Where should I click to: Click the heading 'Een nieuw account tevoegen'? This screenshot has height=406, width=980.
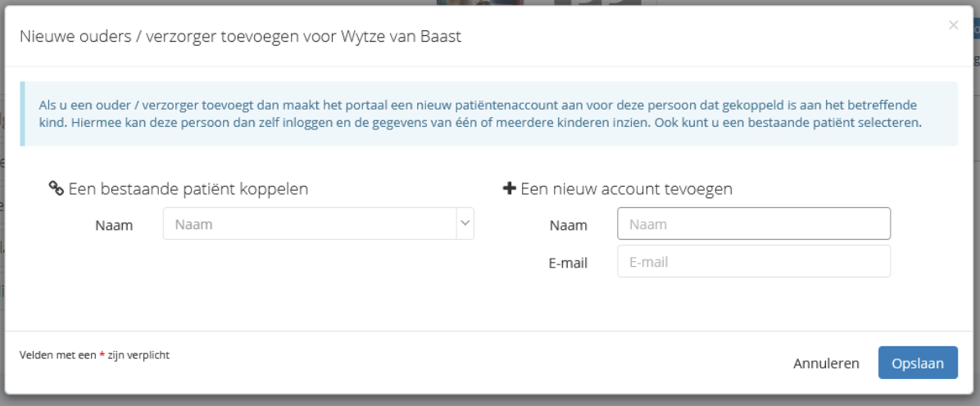pos(627,188)
